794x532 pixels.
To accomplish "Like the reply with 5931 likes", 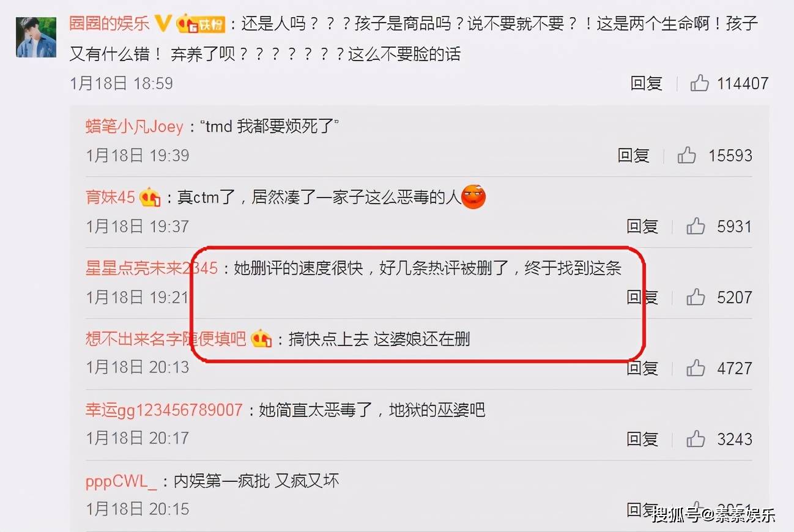I will (x=696, y=226).
